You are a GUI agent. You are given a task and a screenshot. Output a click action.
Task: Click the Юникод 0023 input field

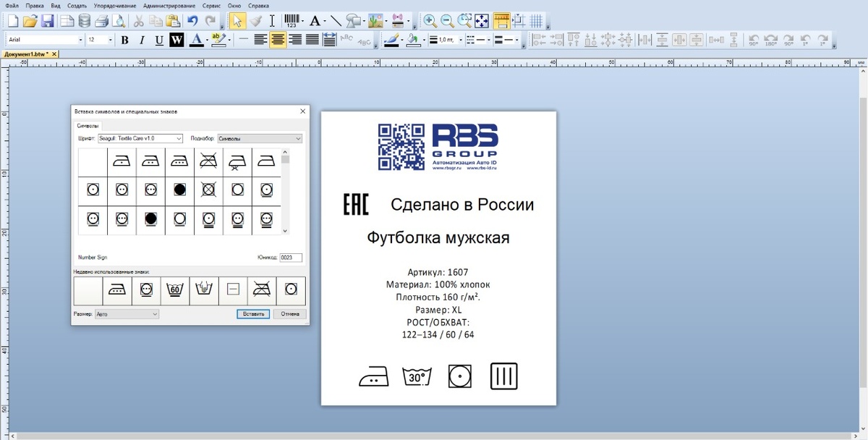291,258
